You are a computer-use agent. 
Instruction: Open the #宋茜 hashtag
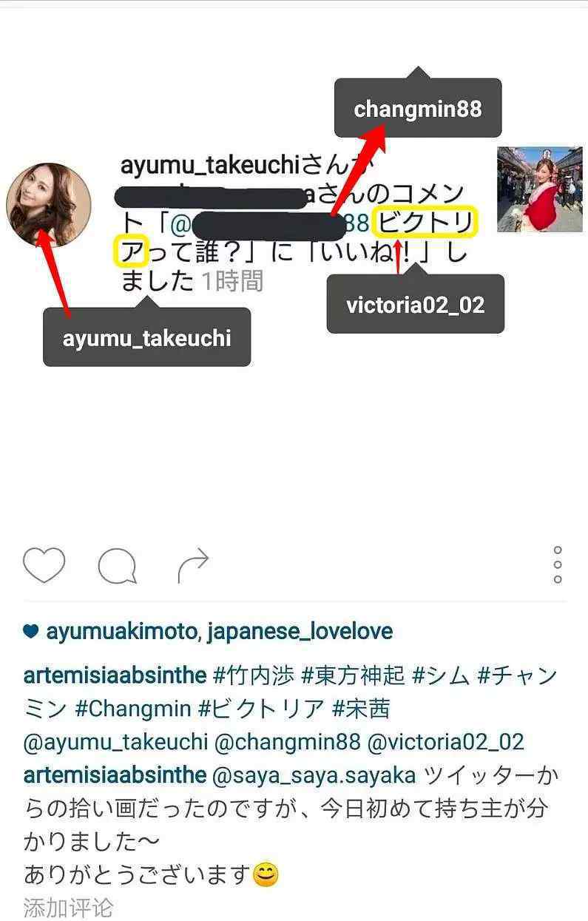(360, 709)
